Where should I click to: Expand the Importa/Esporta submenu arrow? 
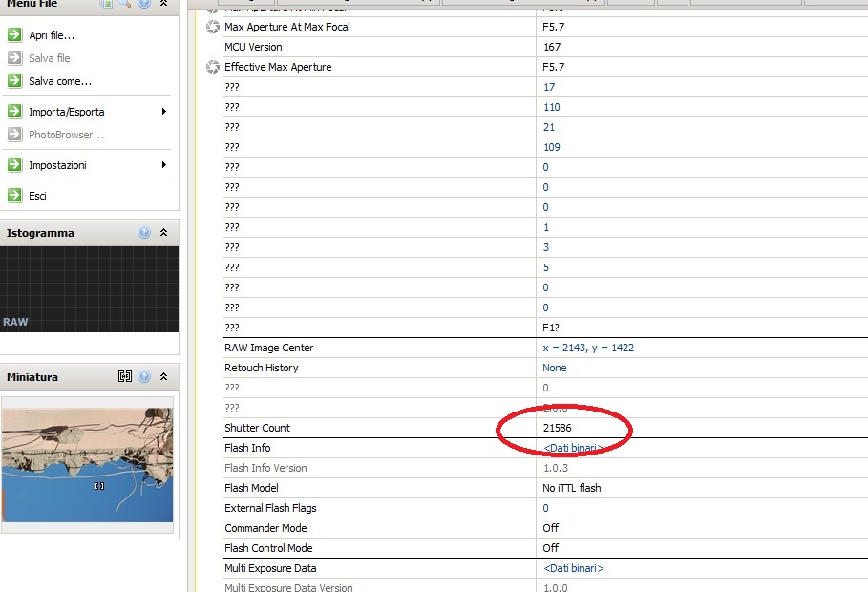click(164, 112)
